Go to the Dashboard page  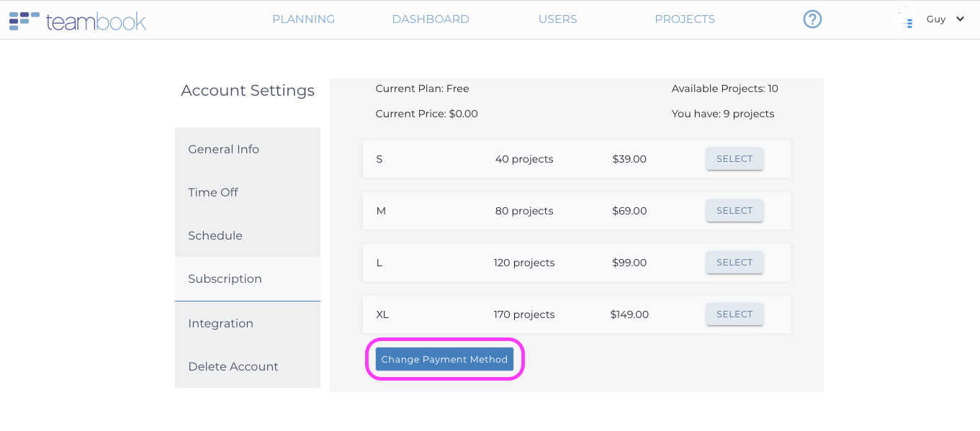(x=430, y=19)
